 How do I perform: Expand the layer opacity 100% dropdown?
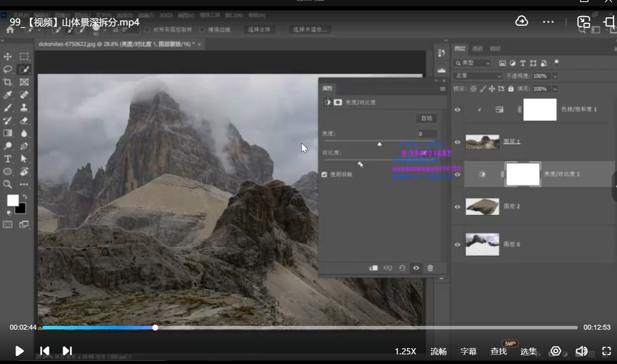(x=555, y=76)
